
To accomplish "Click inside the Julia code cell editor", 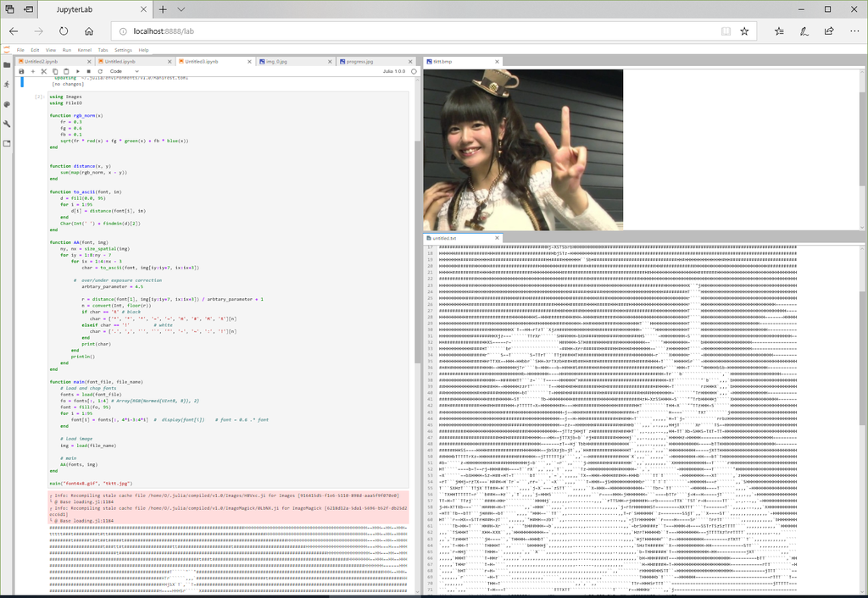I will tap(228, 290).
